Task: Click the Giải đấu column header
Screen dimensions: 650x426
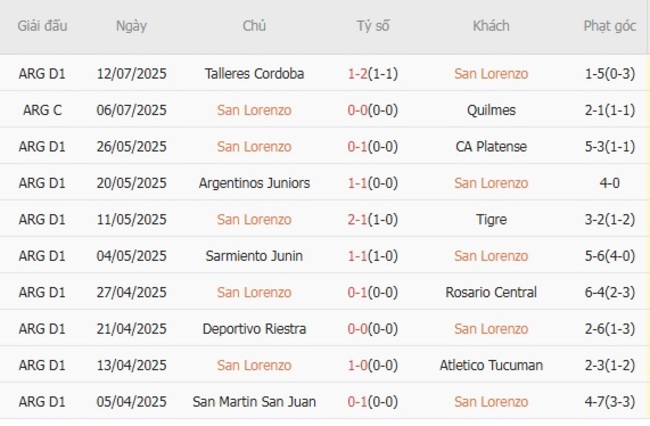Action: [x=42, y=26]
